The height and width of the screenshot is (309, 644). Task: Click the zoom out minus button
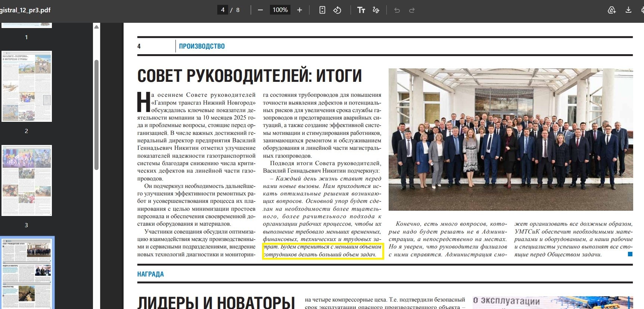(261, 10)
